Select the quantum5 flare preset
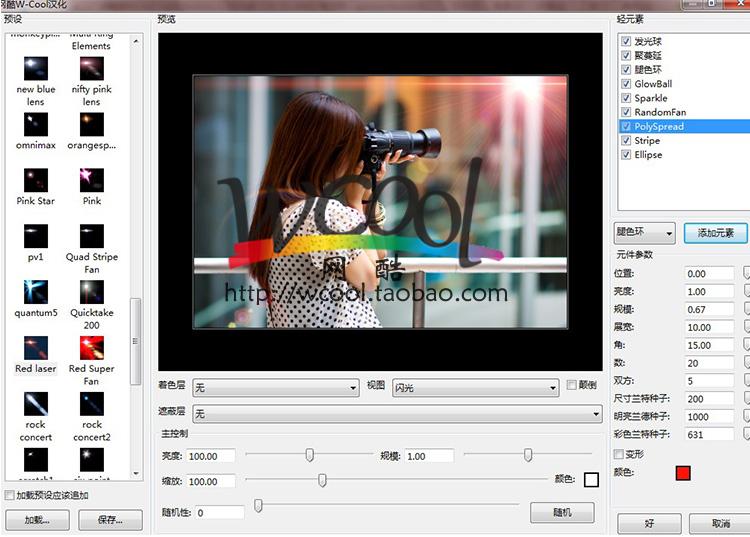Viewport: 750px width, 537px height. (x=36, y=292)
